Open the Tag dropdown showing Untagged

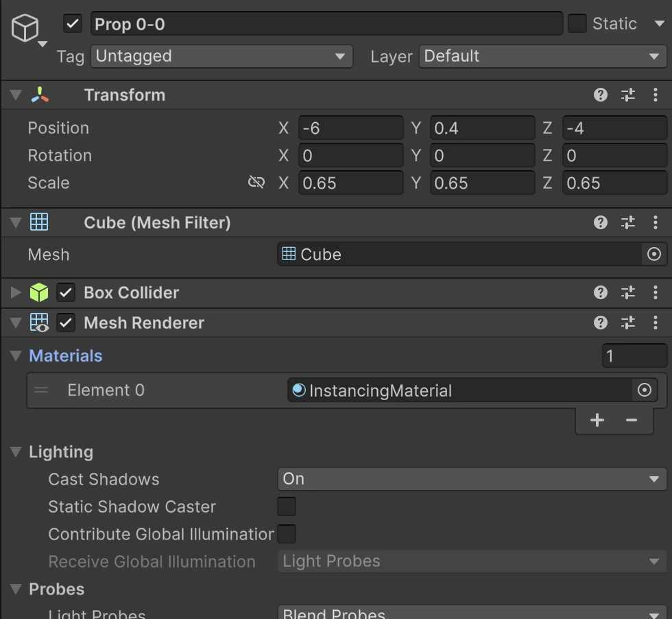[x=221, y=56]
